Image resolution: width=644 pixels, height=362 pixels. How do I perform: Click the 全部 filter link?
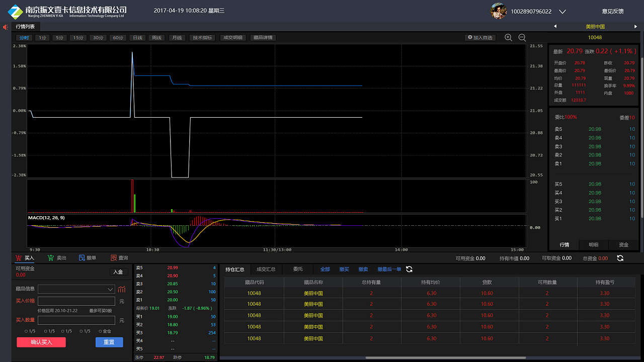click(x=325, y=269)
